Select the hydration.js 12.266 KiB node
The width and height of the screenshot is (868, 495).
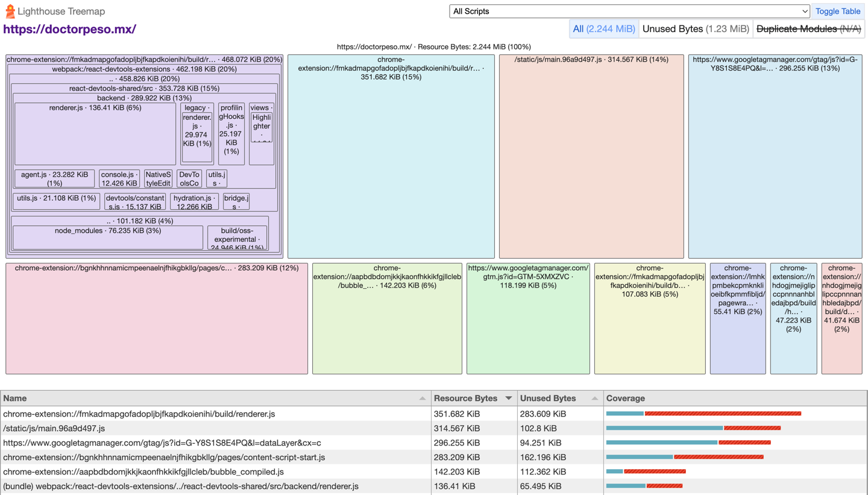(x=194, y=201)
